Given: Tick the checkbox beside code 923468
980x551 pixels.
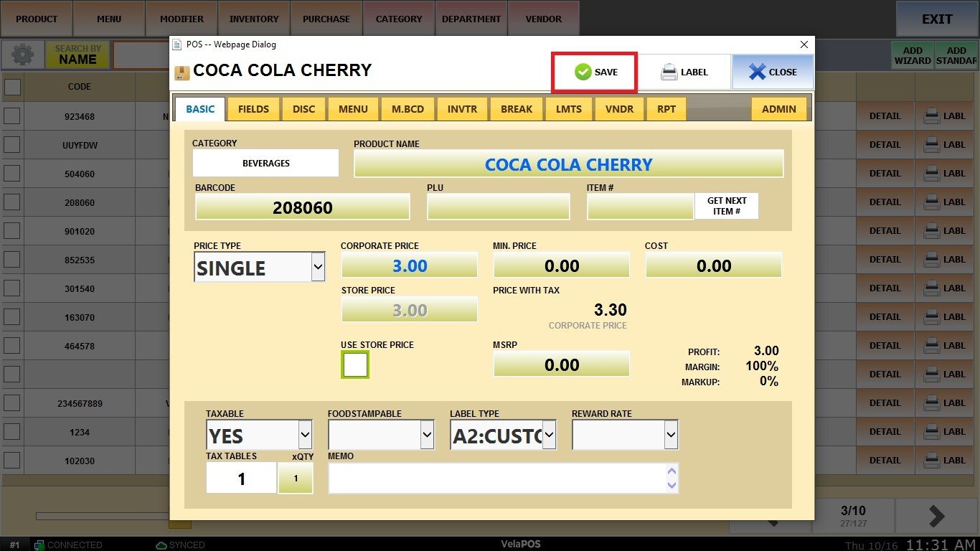Looking at the screenshot, I should tap(12, 116).
